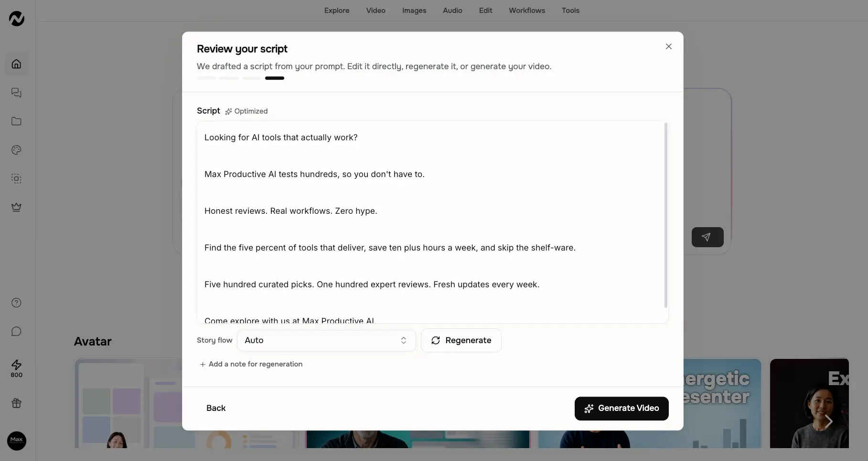Click the script text scrollbar
This screenshot has height=461, width=868.
(666, 215)
